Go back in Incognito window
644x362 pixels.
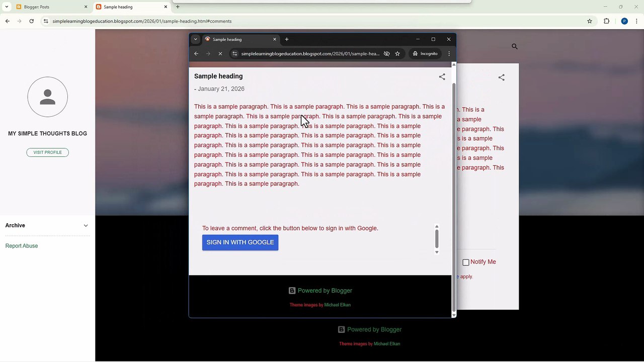point(196,54)
